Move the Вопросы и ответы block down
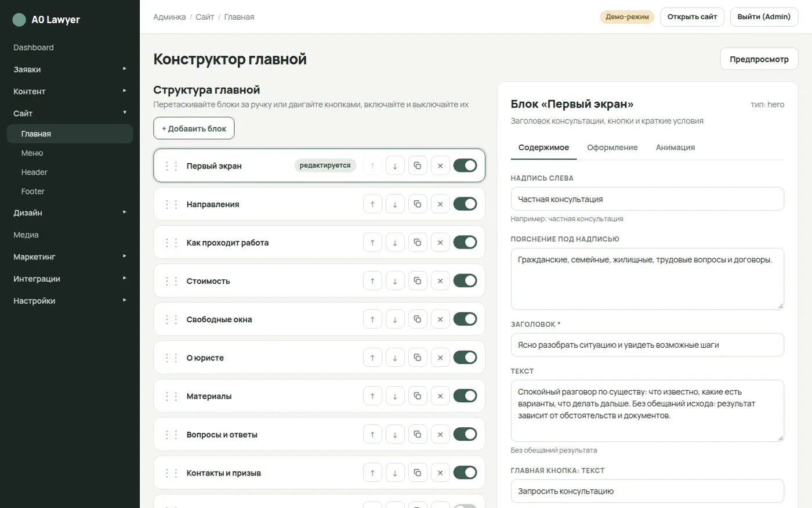812x508 pixels. pos(395,434)
